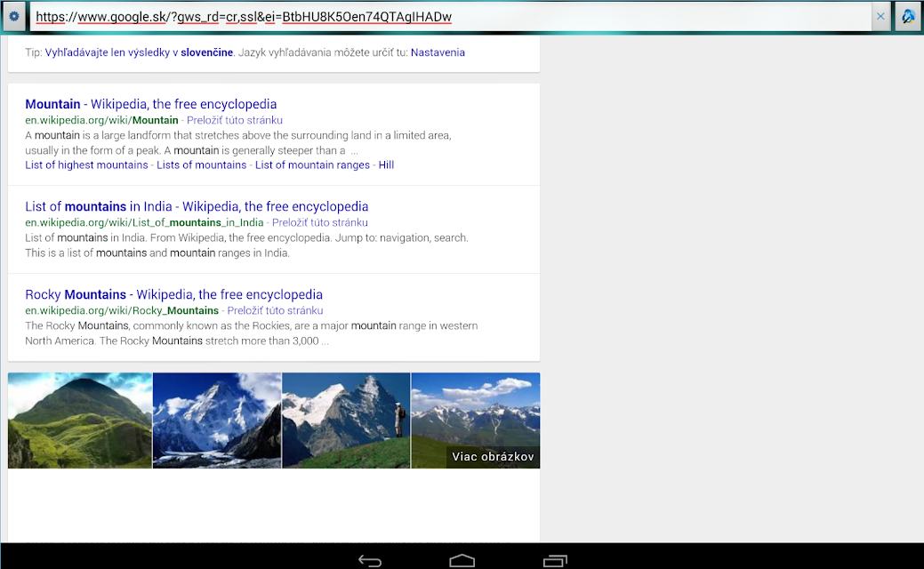Select 'en.wikipedia.org/wiki/List_of_mountains_in_India' URL text
Image resolution: width=924 pixels, height=569 pixels.
(x=144, y=222)
